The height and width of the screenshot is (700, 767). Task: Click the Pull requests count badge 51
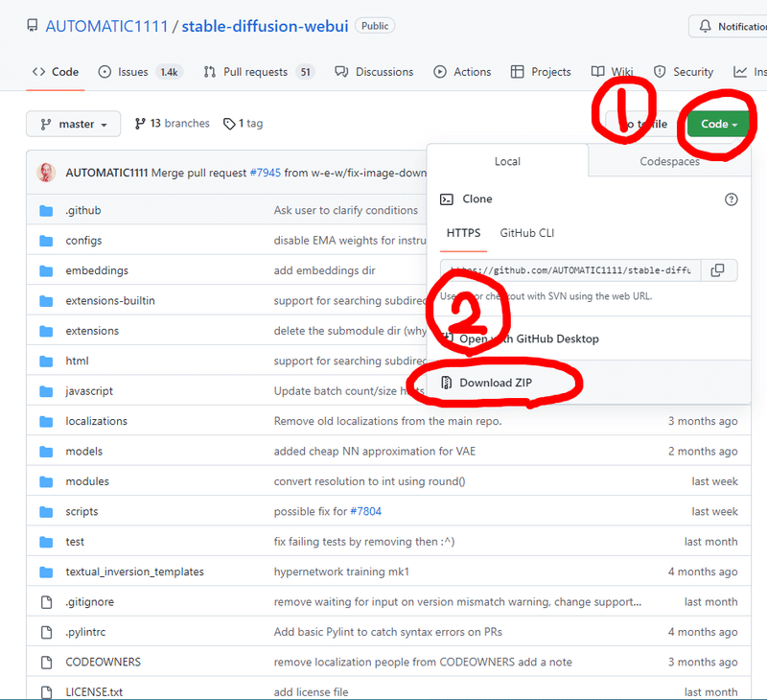pos(305,72)
